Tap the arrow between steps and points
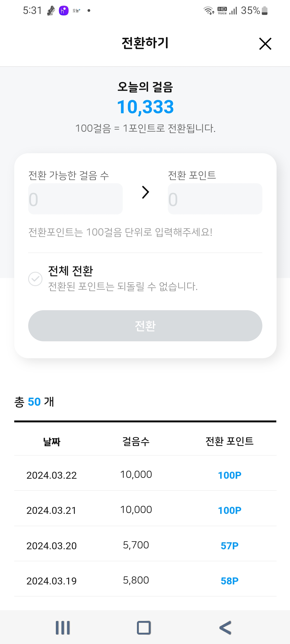 [x=145, y=192]
